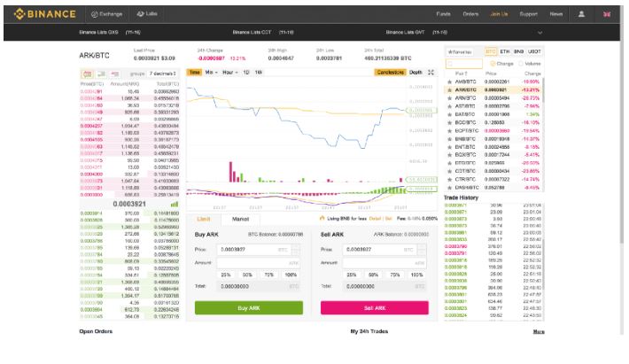Show buy orders only view icon
The height and width of the screenshot is (364, 629).
[x=102, y=74]
